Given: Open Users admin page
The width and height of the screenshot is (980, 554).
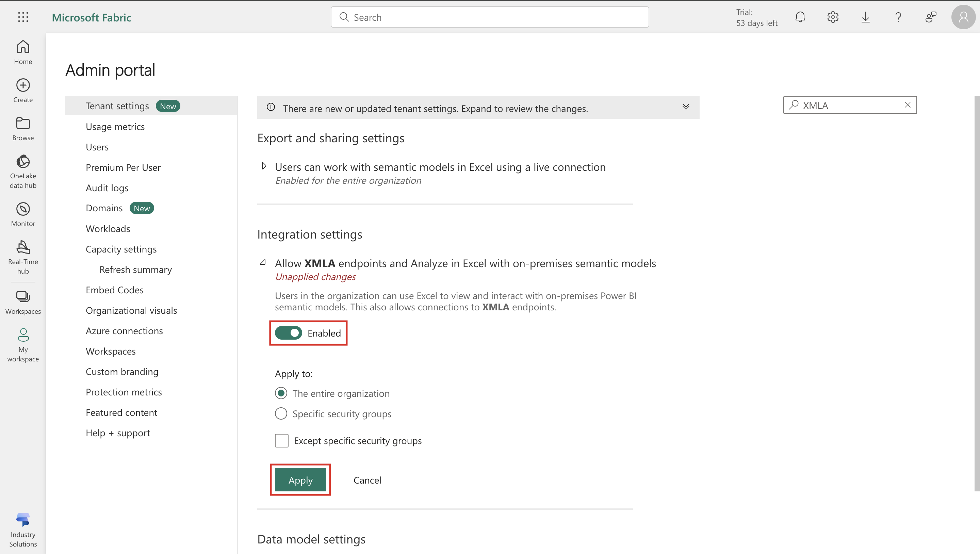Looking at the screenshot, I should [x=97, y=147].
